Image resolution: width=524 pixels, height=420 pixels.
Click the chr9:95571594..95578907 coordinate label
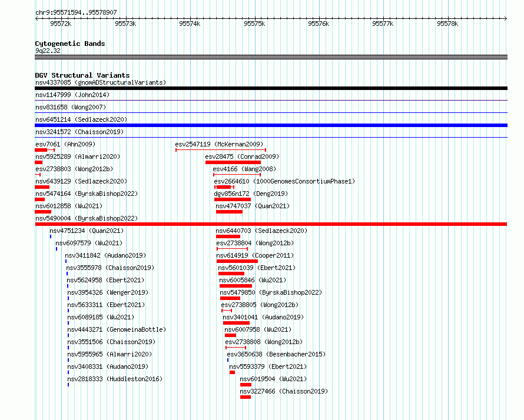tap(76, 12)
